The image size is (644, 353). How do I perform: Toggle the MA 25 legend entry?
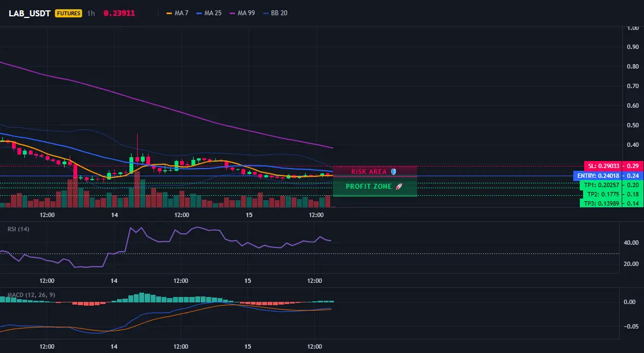[209, 13]
